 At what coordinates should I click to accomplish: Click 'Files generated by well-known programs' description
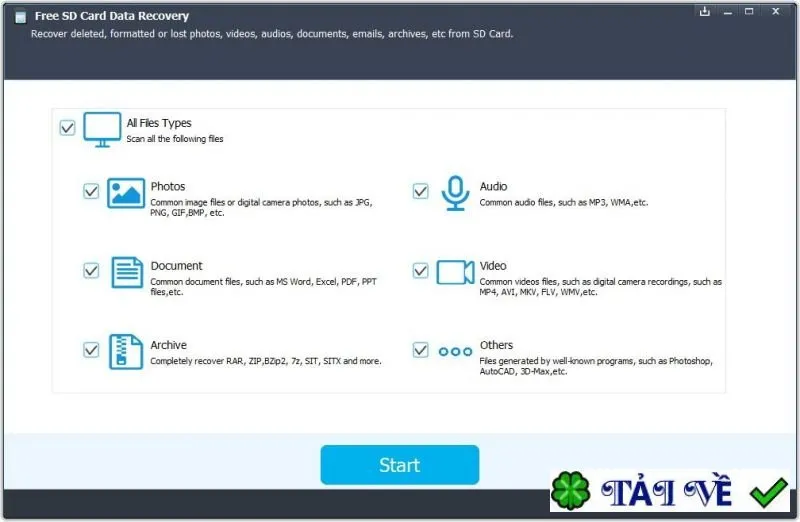(x=596, y=366)
